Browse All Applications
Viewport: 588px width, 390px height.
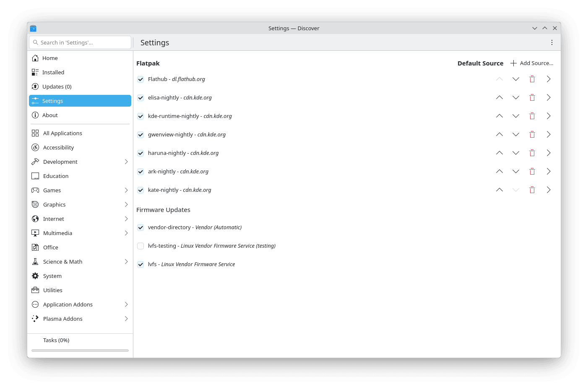tap(80, 133)
